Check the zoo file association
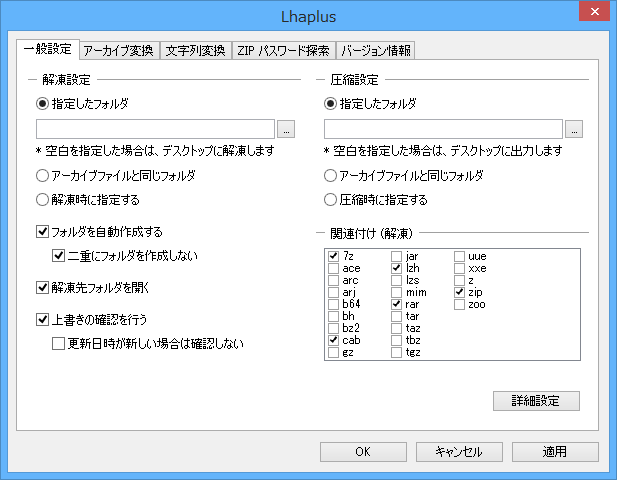 point(459,304)
